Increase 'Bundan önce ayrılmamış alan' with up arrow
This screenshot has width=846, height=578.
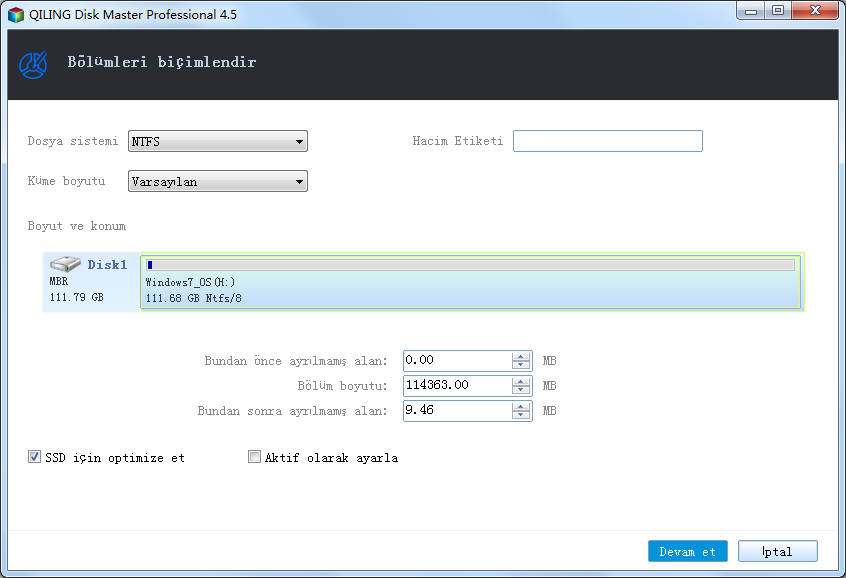(x=521, y=356)
